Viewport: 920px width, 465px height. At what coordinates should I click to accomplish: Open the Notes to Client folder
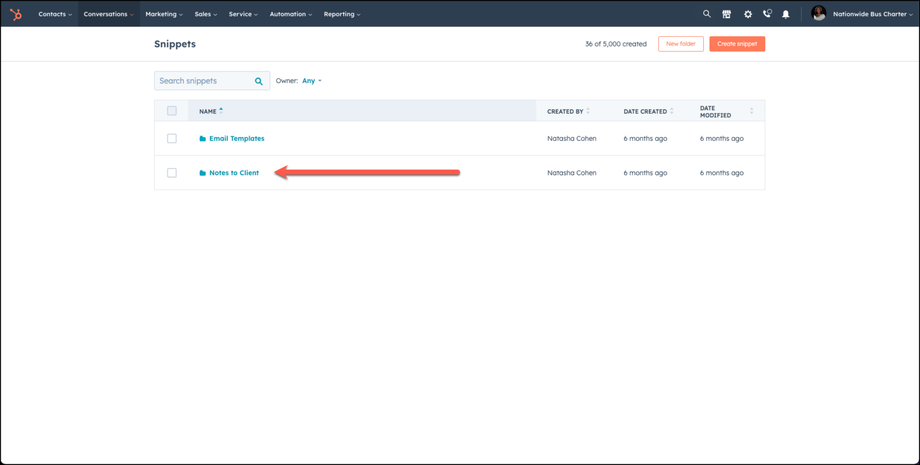pyautogui.click(x=234, y=173)
